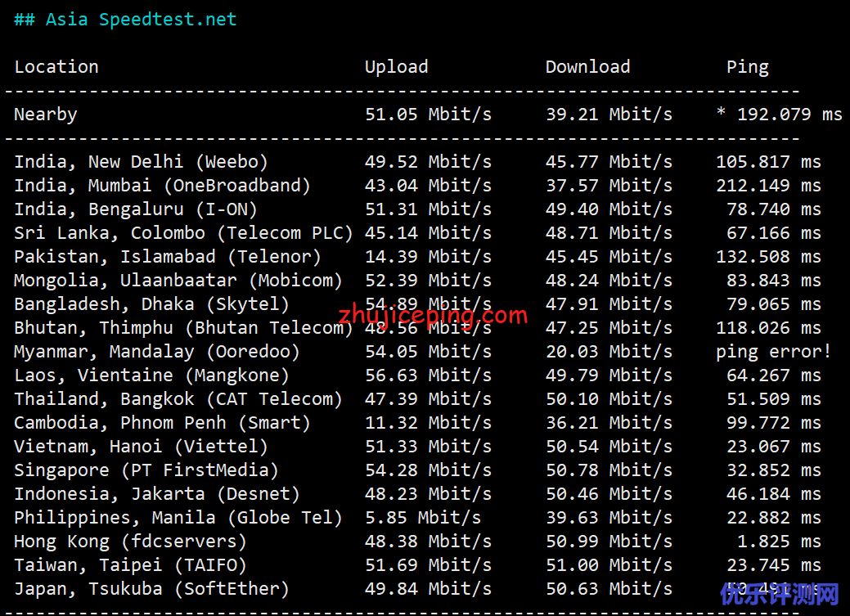The width and height of the screenshot is (850, 616).
Task: Click the 'Upload' column header
Action: [x=396, y=67]
